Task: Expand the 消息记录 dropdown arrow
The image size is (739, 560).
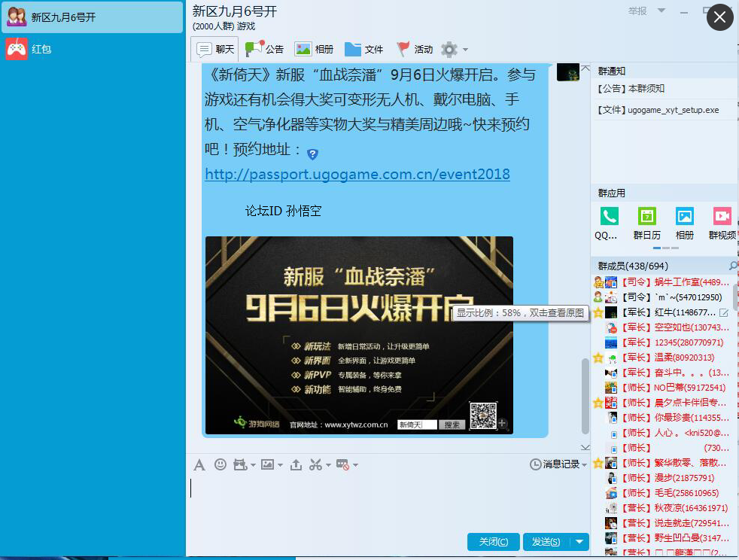Action: (585, 465)
